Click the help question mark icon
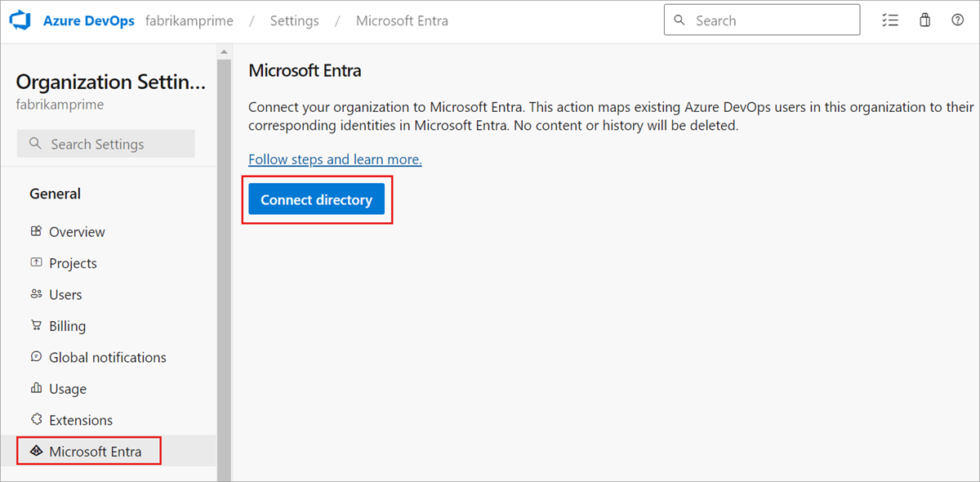 point(957,20)
